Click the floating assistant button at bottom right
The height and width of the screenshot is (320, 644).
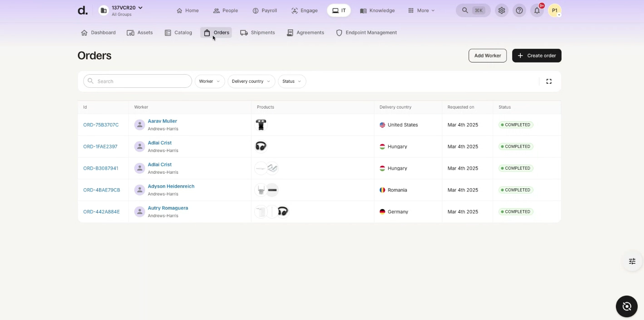627,306
